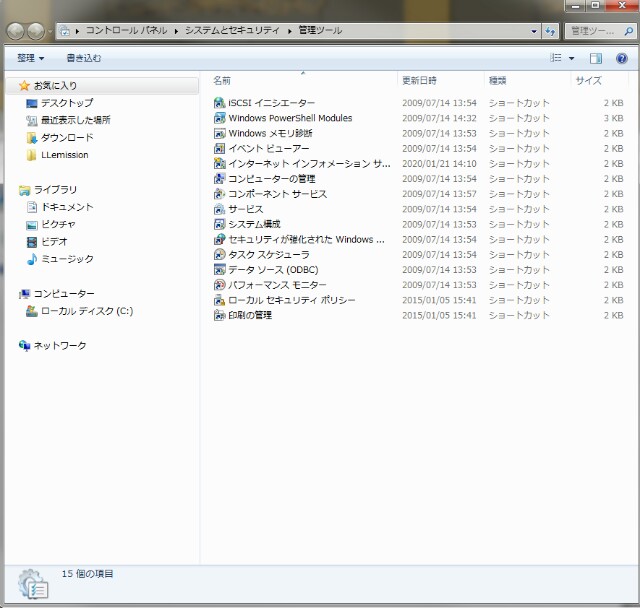The width and height of the screenshot is (640, 608).
Task: Click the search magnifier icon
Action: (x=629, y=31)
